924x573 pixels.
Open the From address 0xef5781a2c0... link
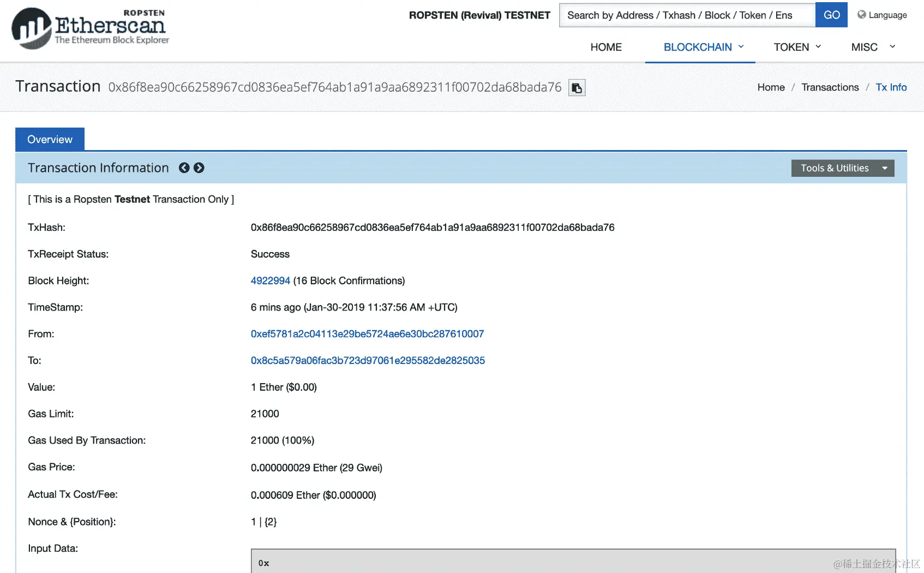pos(367,334)
